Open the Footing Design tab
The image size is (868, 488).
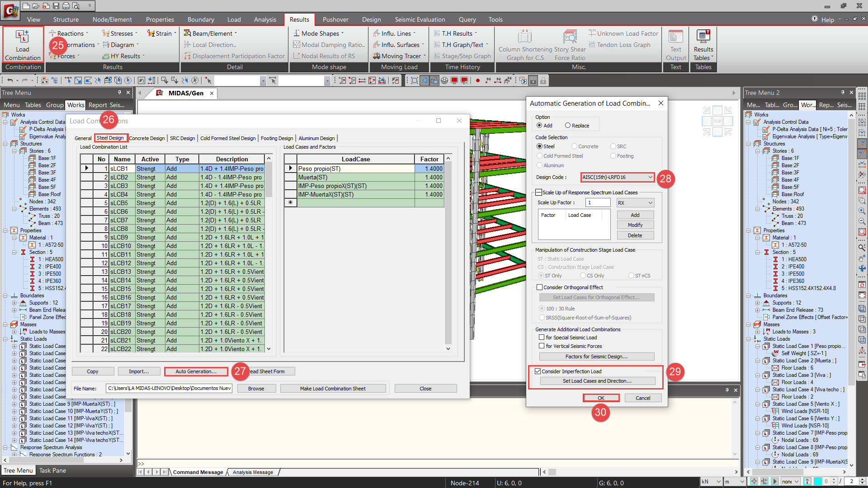277,138
